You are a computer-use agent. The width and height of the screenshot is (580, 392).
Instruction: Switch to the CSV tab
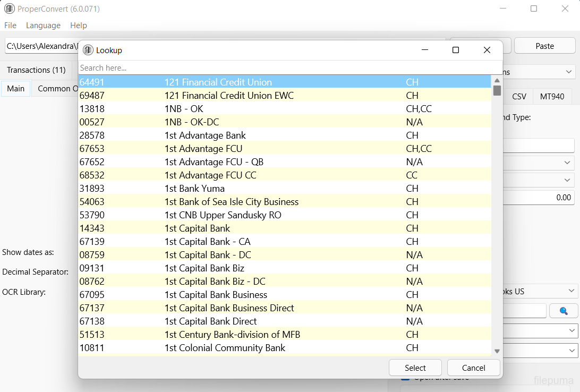[x=519, y=97]
